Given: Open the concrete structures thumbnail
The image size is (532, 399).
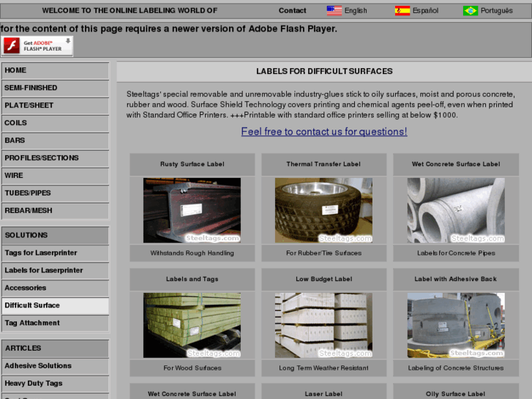Looking at the screenshot, I should pos(456,325).
